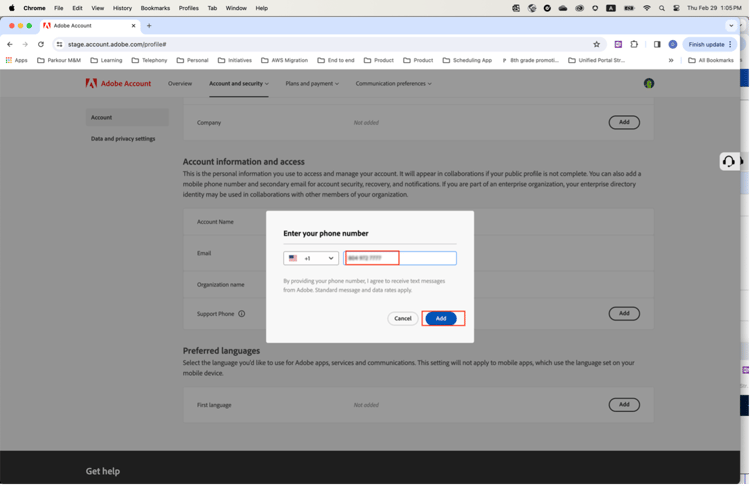Open the Apple menu
This screenshot has width=750, height=486.
(12, 8)
